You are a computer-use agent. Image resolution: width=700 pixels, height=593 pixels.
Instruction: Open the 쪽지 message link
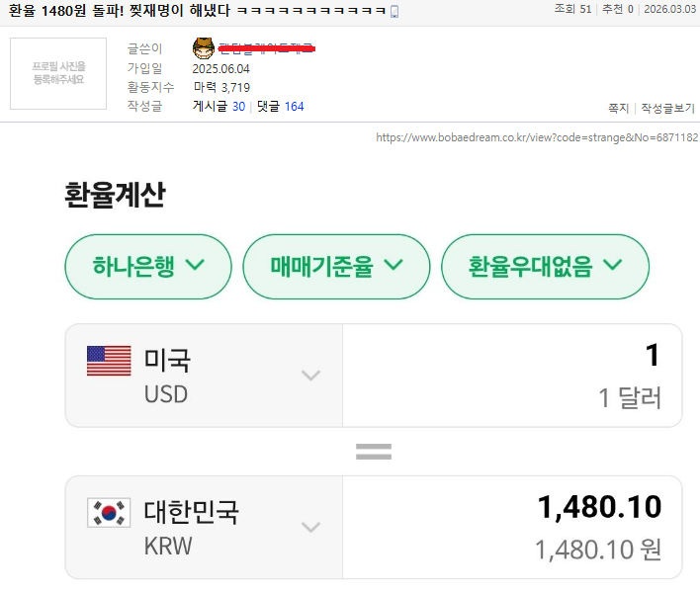point(618,108)
